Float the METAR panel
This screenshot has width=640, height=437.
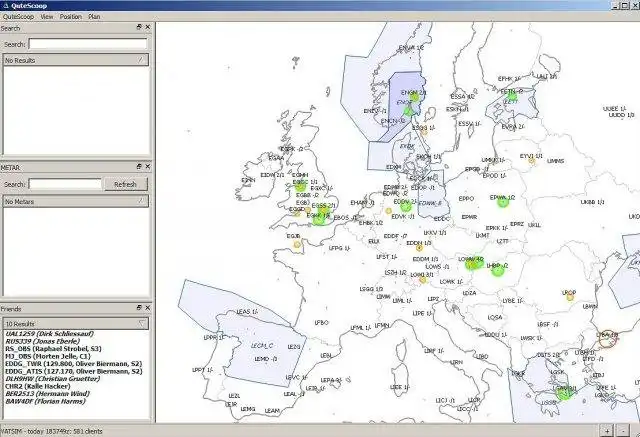tap(139, 167)
